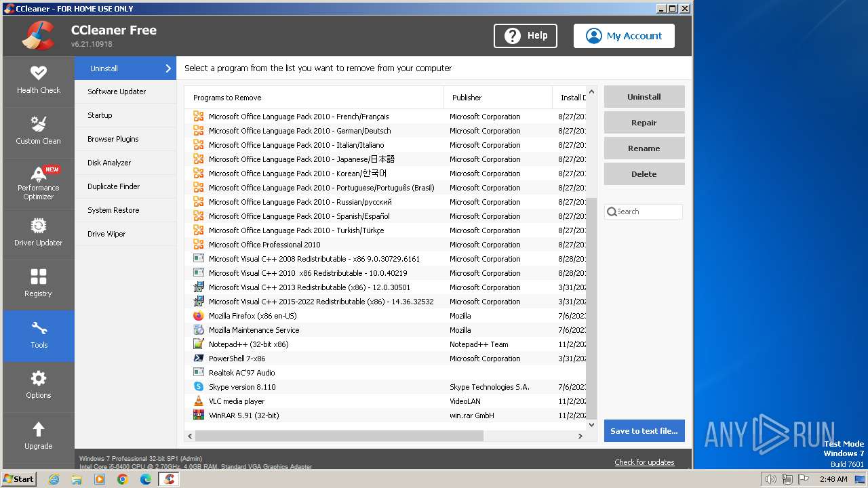Open Chrome from the taskbar
Screen dimensions: 868x488
pos(123,479)
